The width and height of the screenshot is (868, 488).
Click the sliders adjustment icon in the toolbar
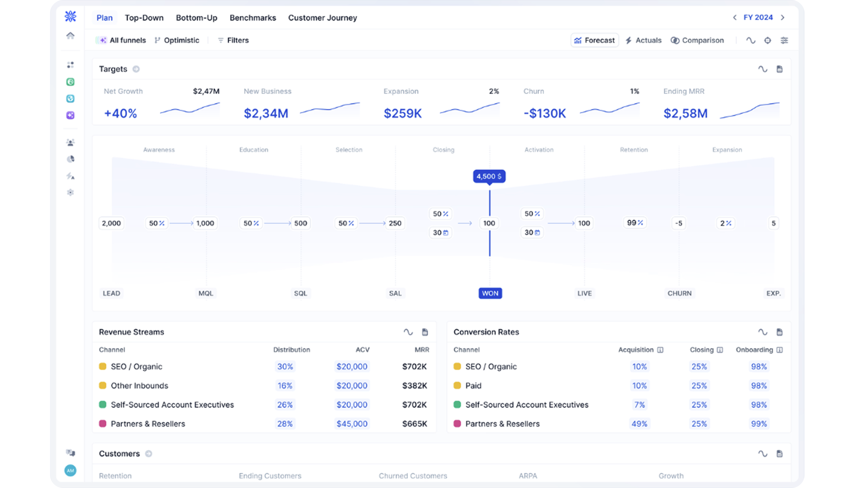click(x=784, y=40)
